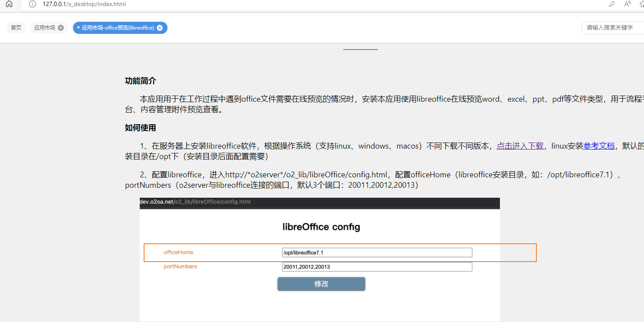View site information icon beside the URL
Screen dimensions: 644x322
33,4
